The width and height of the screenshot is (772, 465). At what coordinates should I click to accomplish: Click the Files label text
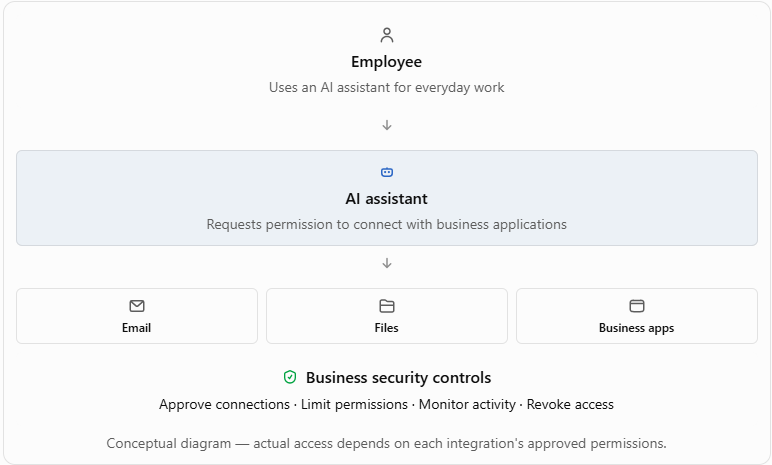click(386, 328)
